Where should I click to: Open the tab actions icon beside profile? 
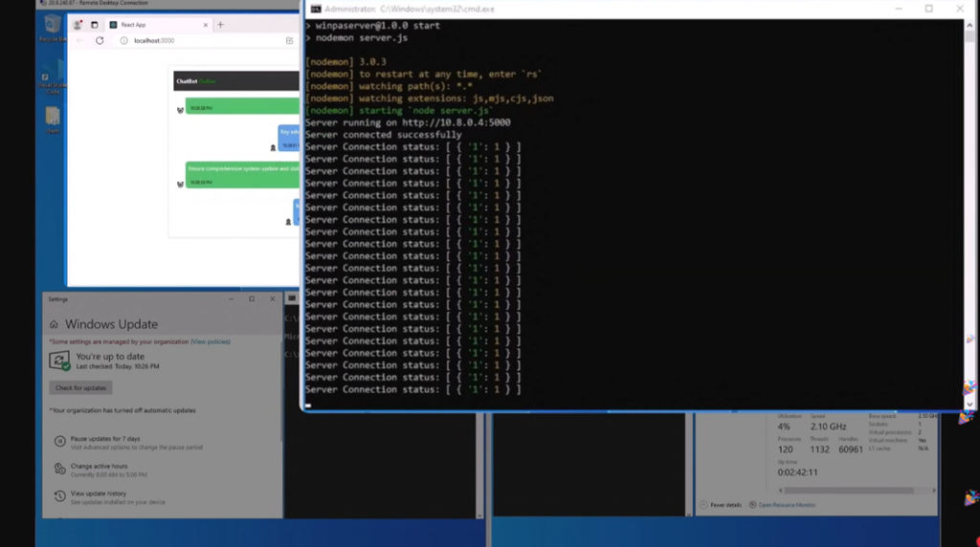pyautogui.click(x=94, y=25)
